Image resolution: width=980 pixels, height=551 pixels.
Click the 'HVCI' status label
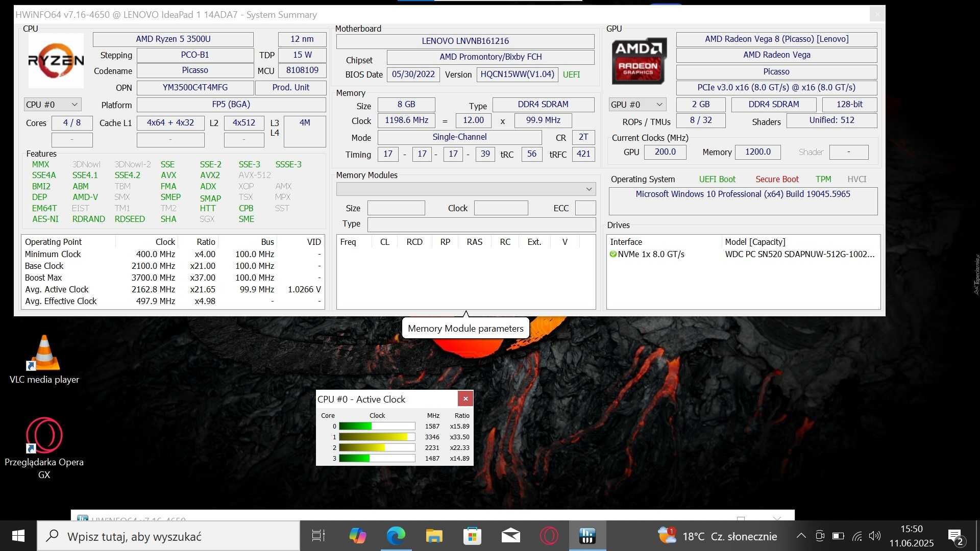(857, 180)
